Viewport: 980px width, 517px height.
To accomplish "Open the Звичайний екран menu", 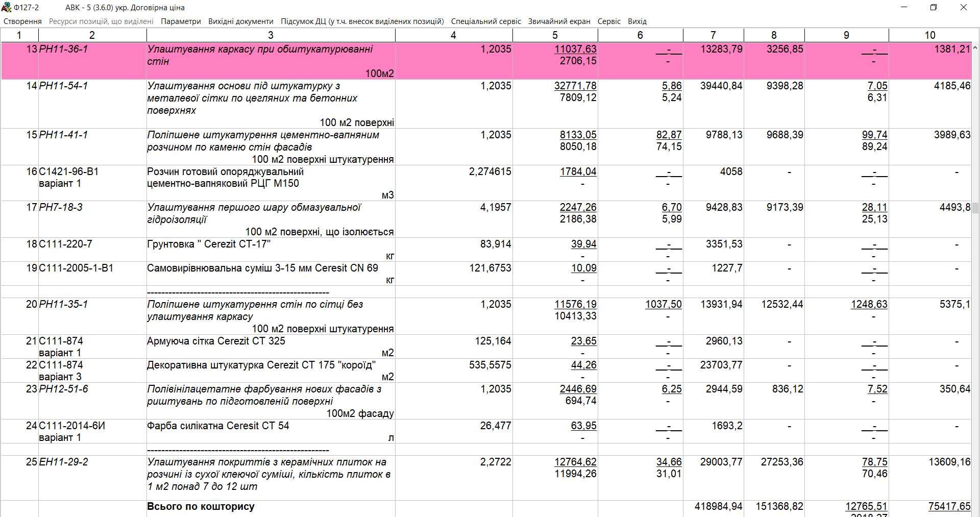I will (559, 21).
